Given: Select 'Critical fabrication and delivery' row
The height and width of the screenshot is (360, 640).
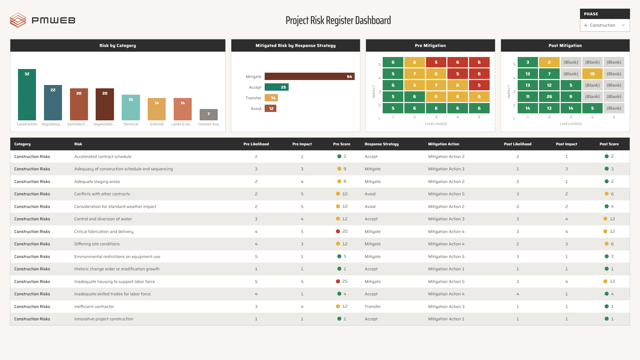Looking at the screenshot, I should tap(320, 231).
